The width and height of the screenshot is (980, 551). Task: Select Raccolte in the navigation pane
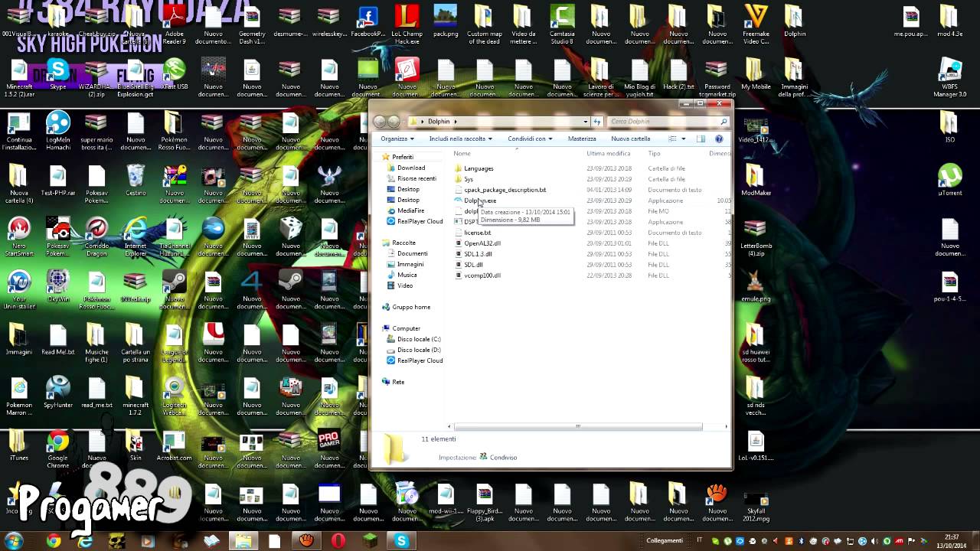tap(403, 243)
